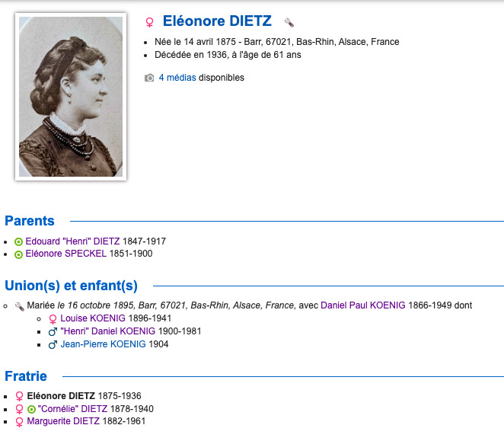Click green circle icon beside "Cornélie" DIETZ
The height and width of the screenshot is (441, 504).
pyautogui.click(x=31, y=409)
